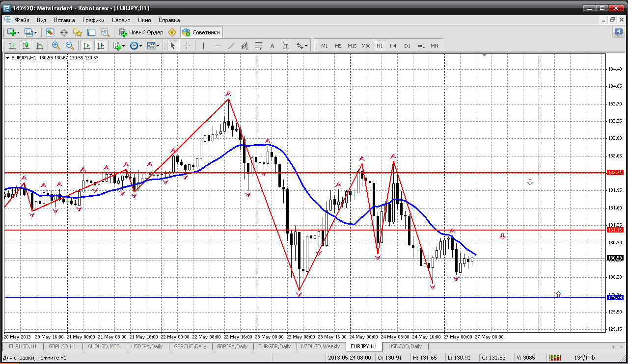This screenshot has height=364, width=628.
Task: Click the up arrow object above the blue line
Action: [x=558, y=294]
